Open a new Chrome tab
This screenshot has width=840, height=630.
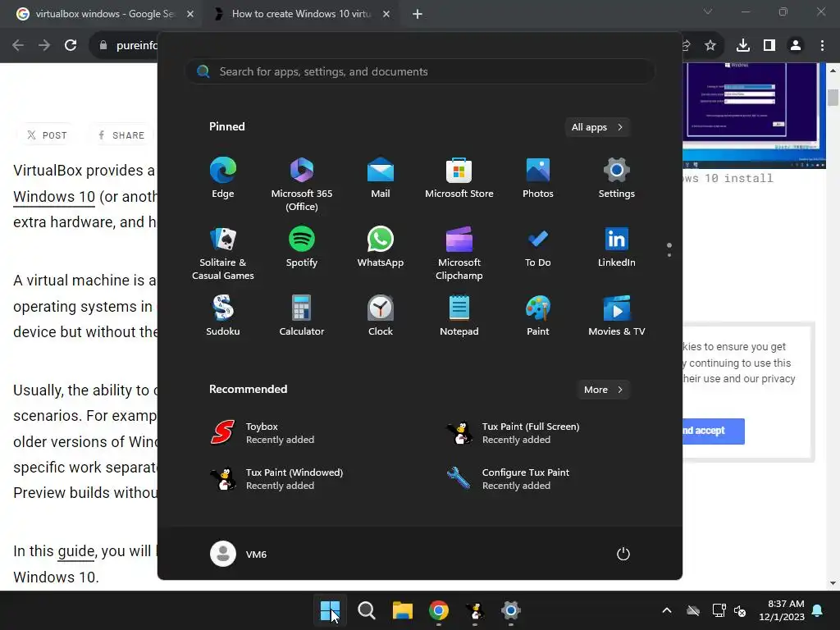tap(418, 14)
